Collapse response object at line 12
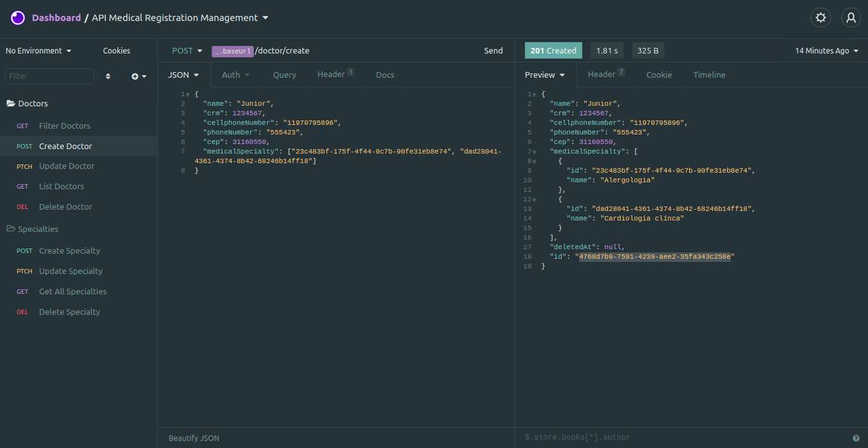This screenshot has width=868, height=448. pos(534,199)
